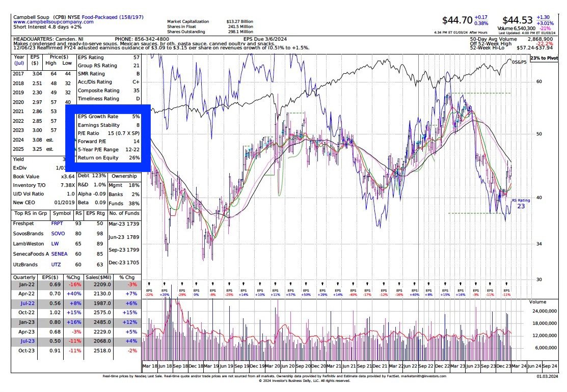Screen dimensions: 567x392
Task: Click the Acc/Dis Rating row
Action: pos(109,82)
